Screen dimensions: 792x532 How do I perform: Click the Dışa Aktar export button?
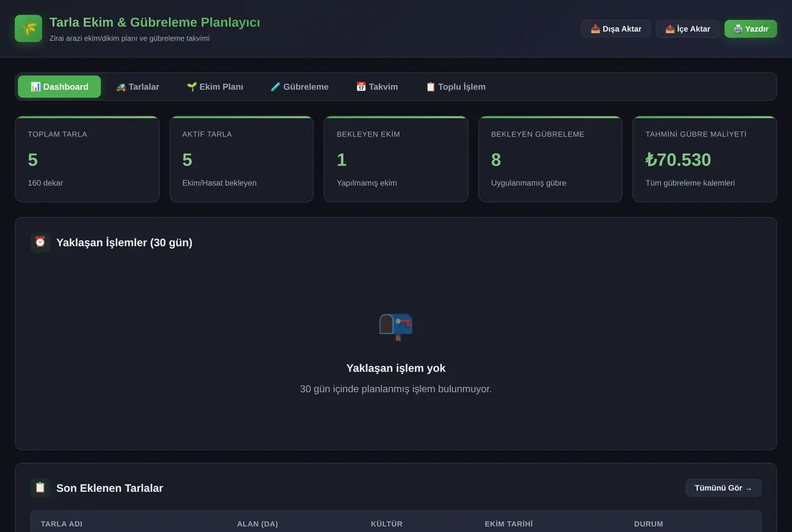(x=616, y=28)
